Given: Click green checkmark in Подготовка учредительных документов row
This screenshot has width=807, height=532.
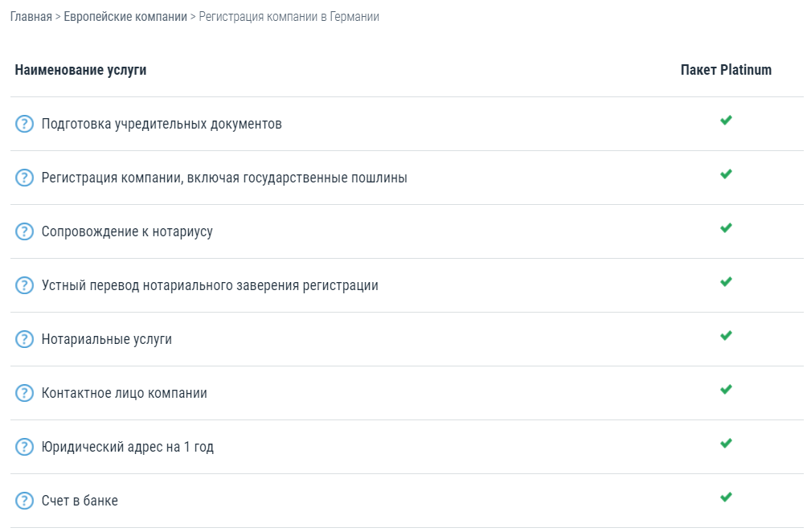Looking at the screenshot, I should 726,121.
